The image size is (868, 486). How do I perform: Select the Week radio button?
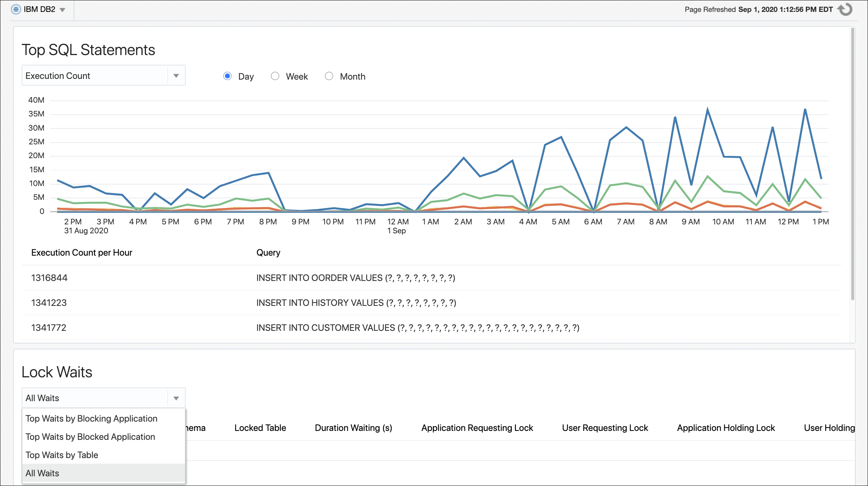(x=275, y=76)
